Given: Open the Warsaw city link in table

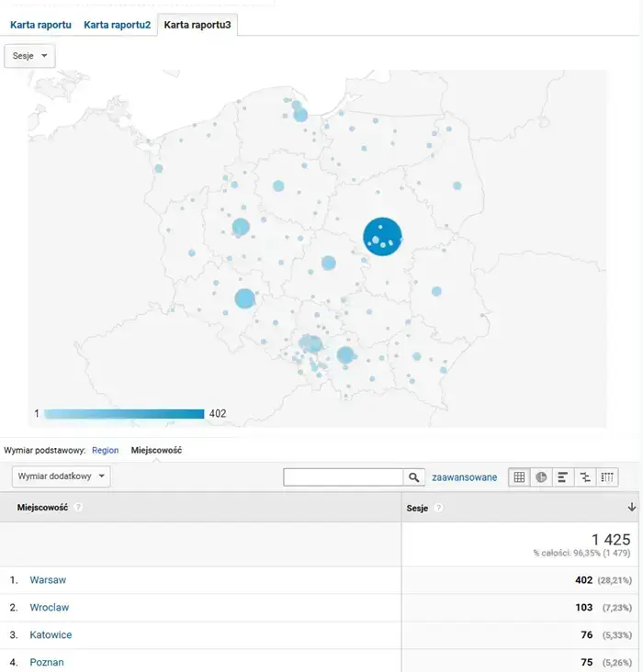Looking at the screenshot, I should point(48,580).
